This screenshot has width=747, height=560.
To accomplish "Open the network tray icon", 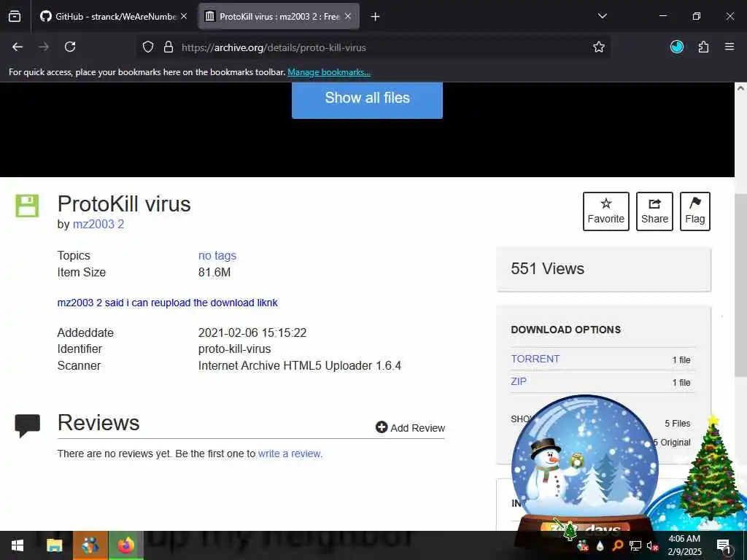I will tap(635, 545).
